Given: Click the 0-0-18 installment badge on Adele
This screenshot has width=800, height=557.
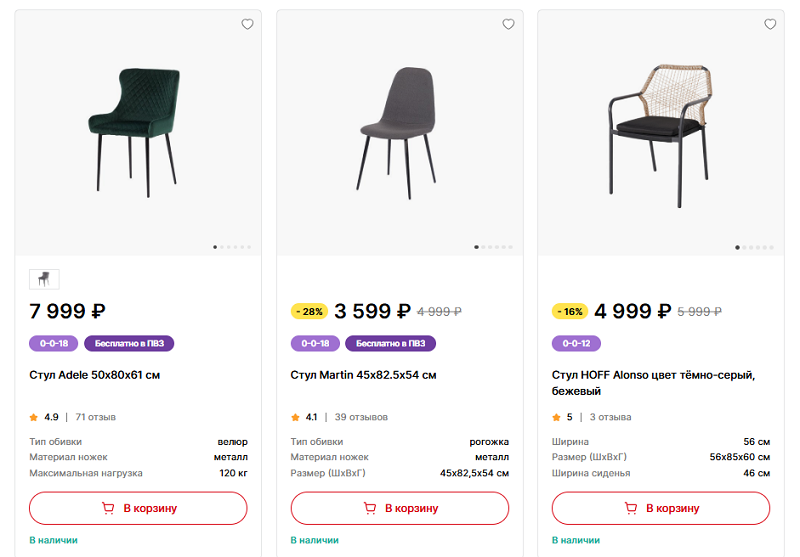Looking at the screenshot, I should point(54,343).
